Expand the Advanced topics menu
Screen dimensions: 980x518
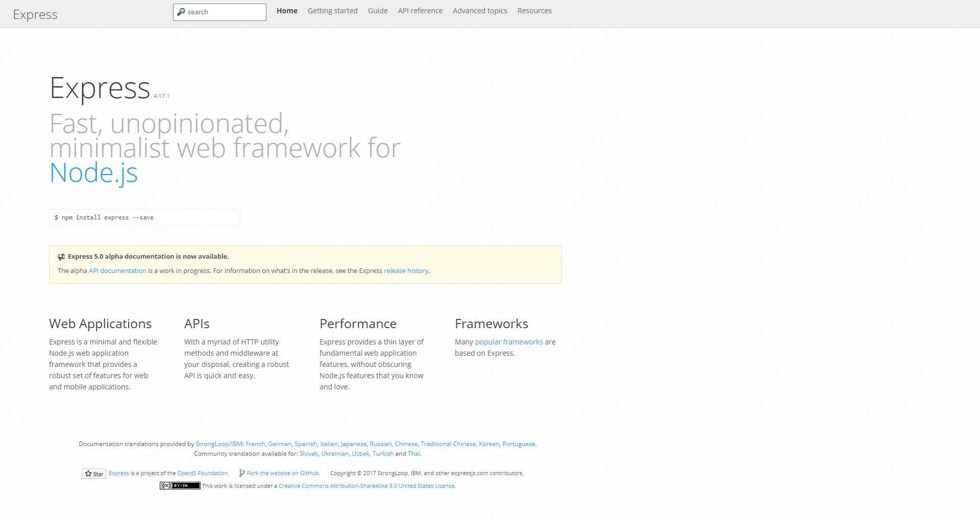(480, 11)
